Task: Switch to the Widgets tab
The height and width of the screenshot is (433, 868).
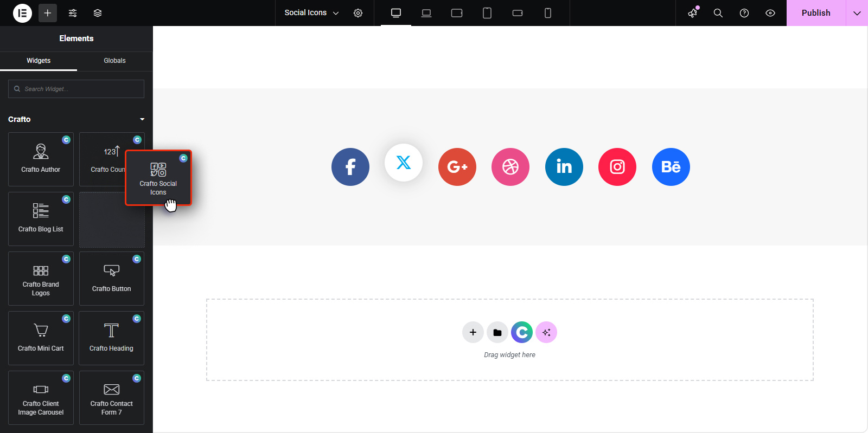Action: click(x=39, y=61)
